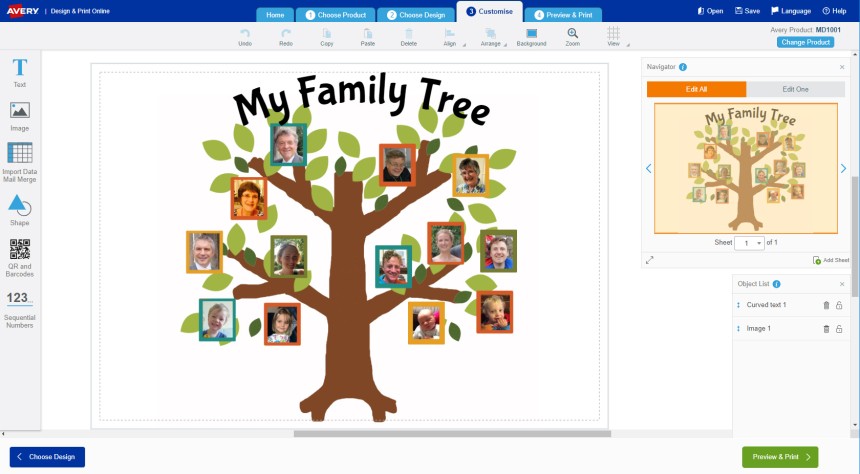Image resolution: width=860 pixels, height=474 pixels.
Task: Open QR and Barcodes tool
Action: coord(20,258)
